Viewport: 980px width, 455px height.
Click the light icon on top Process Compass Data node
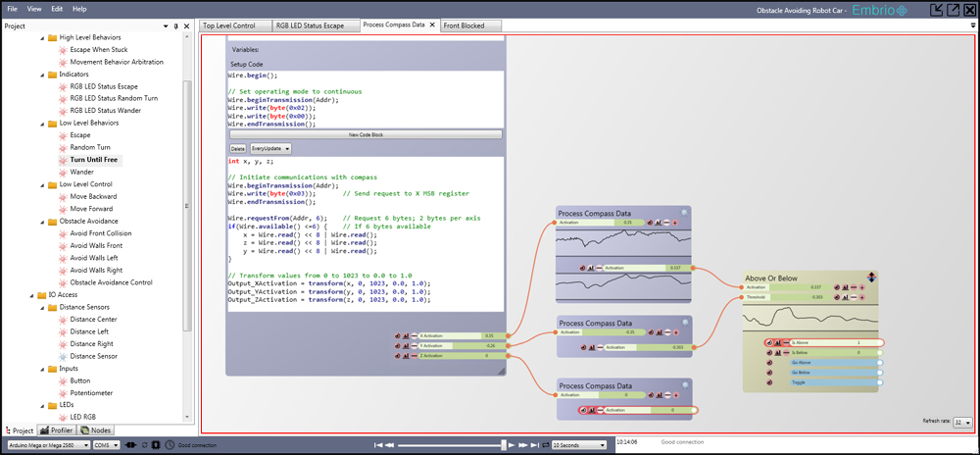(x=685, y=213)
